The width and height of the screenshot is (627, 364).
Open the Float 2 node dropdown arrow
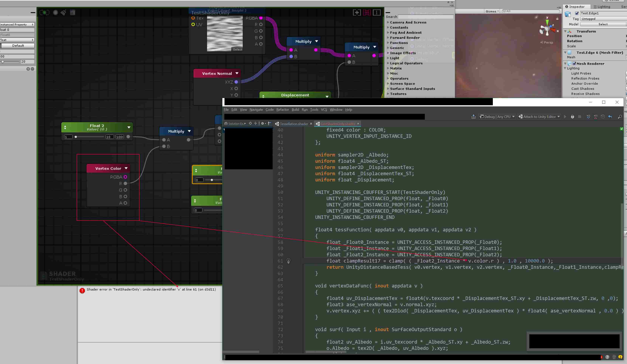point(129,127)
